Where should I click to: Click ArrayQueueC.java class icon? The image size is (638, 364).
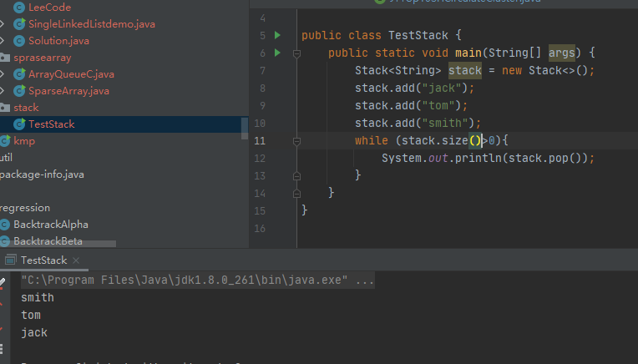(x=19, y=74)
